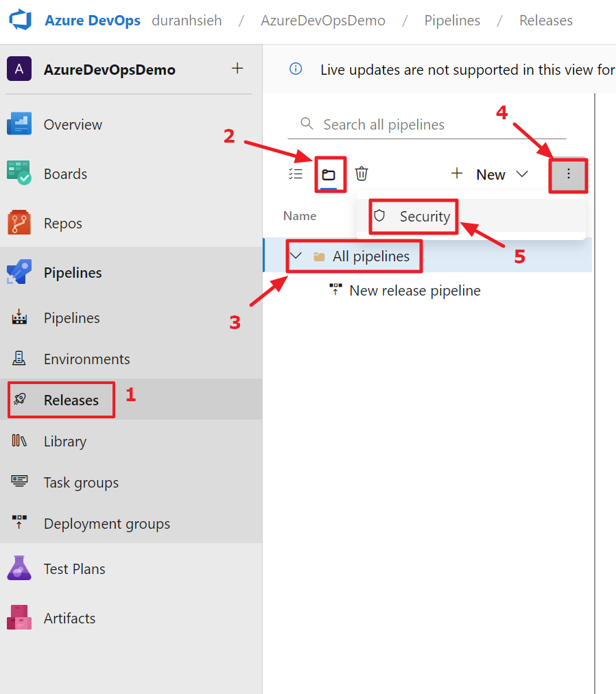The height and width of the screenshot is (694, 616).
Task: Click the plus icon beside project name
Action: point(237,68)
